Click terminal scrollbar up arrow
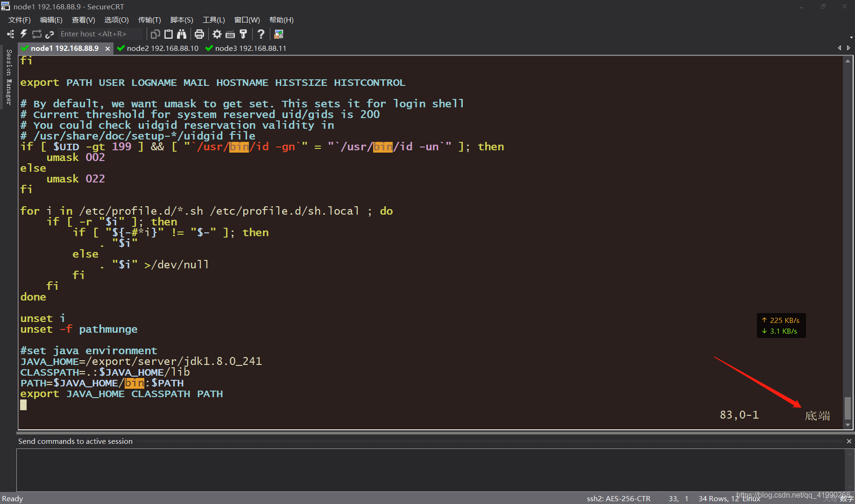This screenshot has height=504, width=855. click(x=848, y=61)
